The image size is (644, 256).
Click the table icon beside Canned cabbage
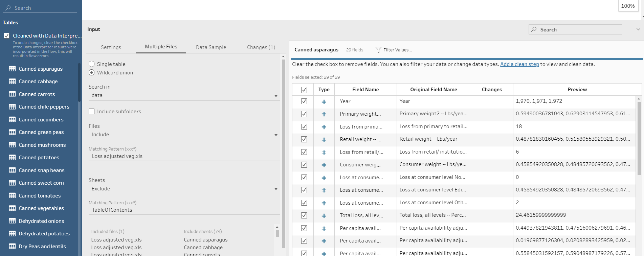[x=13, y=82]
